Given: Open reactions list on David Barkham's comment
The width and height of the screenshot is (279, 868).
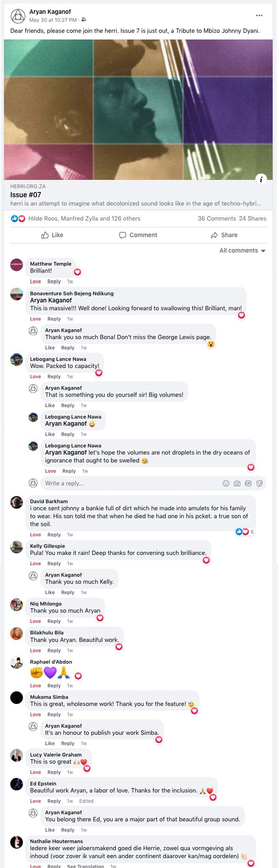Looking at the screenshot, I should coord(245,532).
